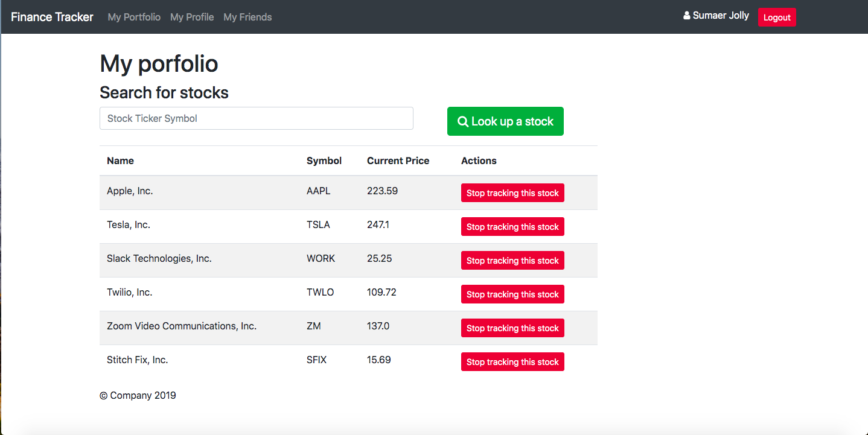Click the 15.69 price value

378,360
